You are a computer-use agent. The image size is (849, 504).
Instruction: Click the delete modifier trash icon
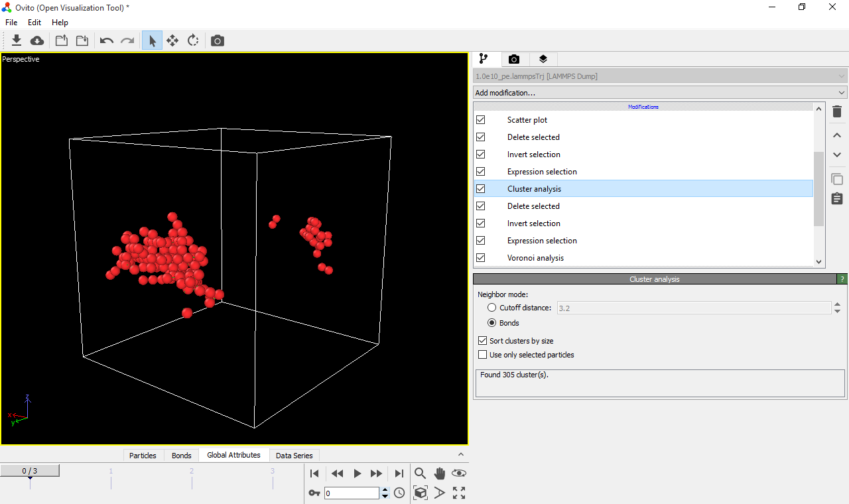pyautogui.click(x=836, y=111)
